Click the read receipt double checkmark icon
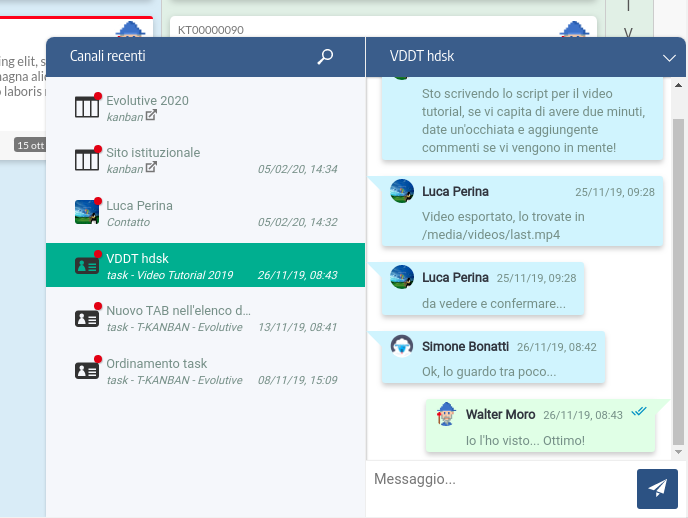Image resolution: width=688 pixels, height=518 pixels. tap(640, 412)
